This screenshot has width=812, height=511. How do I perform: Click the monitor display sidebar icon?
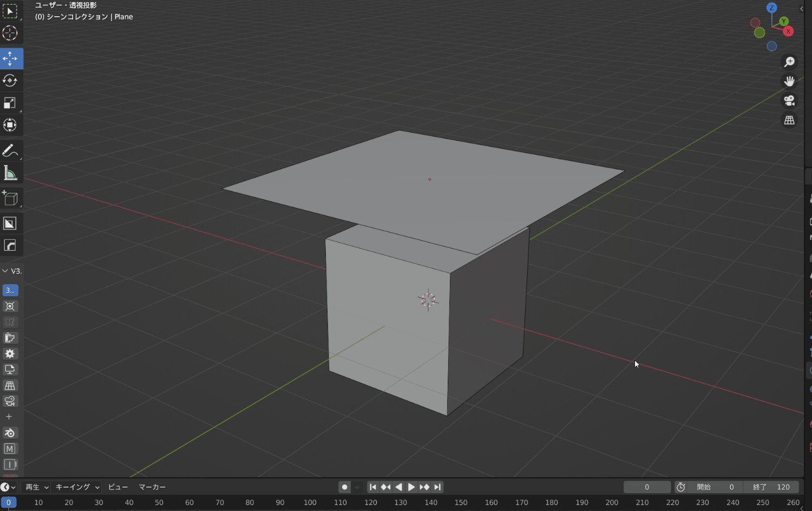point(10,370)
